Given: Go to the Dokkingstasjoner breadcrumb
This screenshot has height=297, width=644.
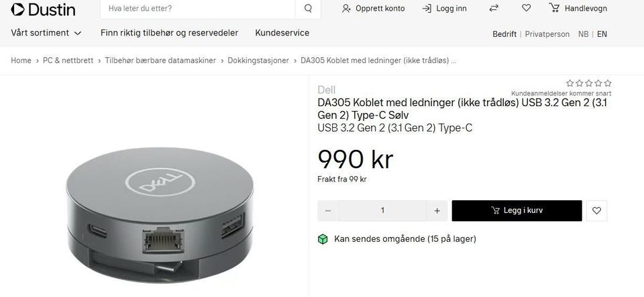Looking at the screenshot, I should (258, 60).
